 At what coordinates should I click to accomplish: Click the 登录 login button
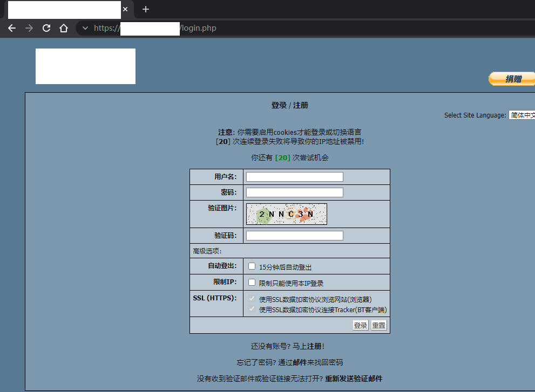[360, 325]
